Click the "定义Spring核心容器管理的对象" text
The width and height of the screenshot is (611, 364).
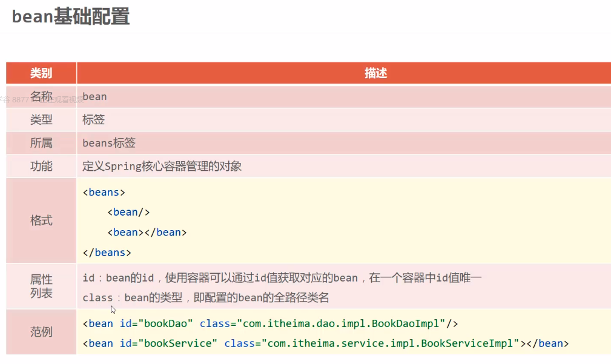(162, 166)
